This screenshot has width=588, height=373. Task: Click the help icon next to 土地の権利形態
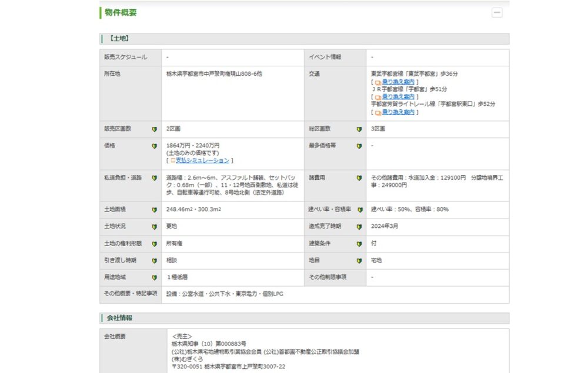point(155,244)
